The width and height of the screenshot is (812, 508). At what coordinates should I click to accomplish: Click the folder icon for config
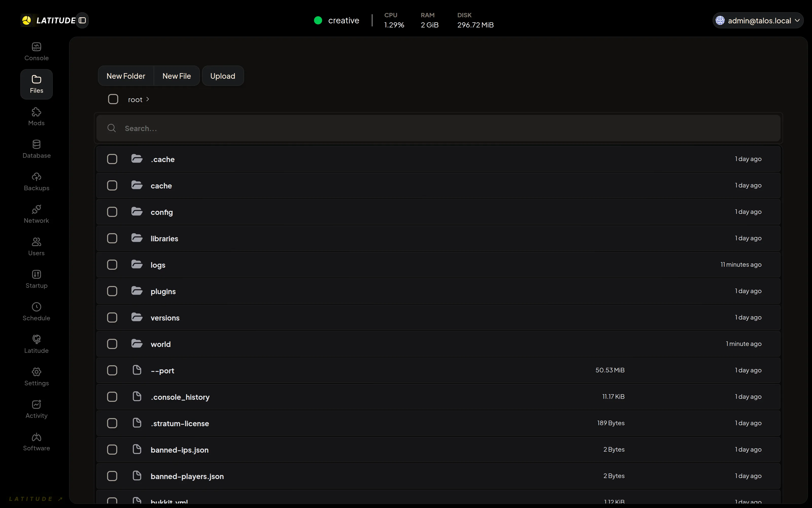tap(137, 211)
